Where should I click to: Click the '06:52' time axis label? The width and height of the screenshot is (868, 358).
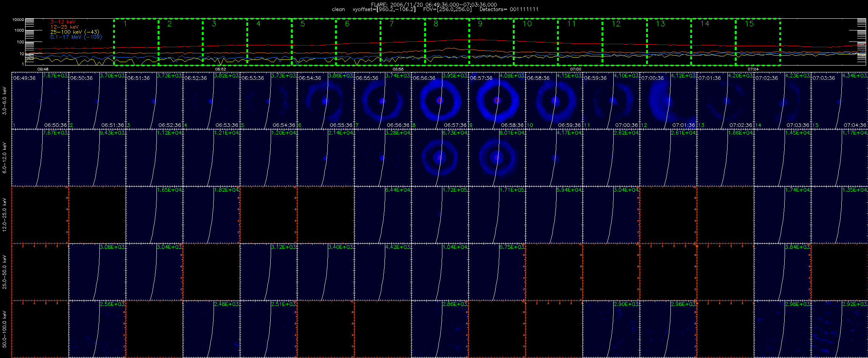click(220, 69)
